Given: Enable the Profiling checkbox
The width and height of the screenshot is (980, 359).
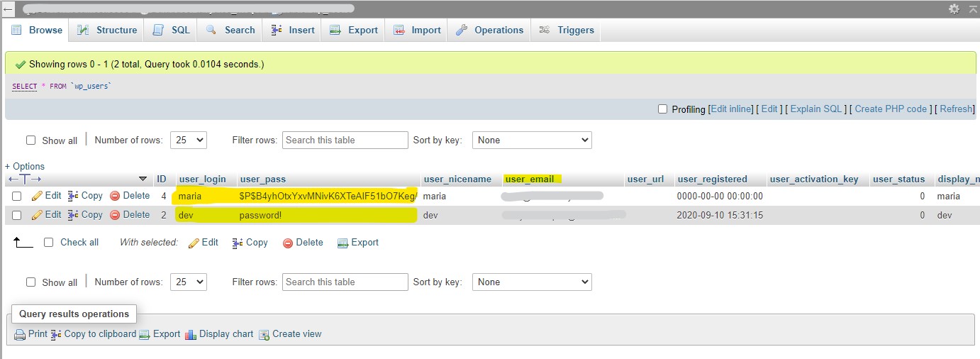Looking at the screenshot, I should click(x=662, y=109).
